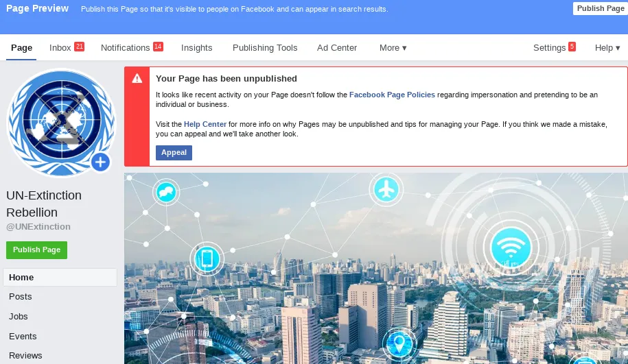Open the UN-Extinction Rebellion profile picture
The image size is (628, 364).
click(61, 123)
